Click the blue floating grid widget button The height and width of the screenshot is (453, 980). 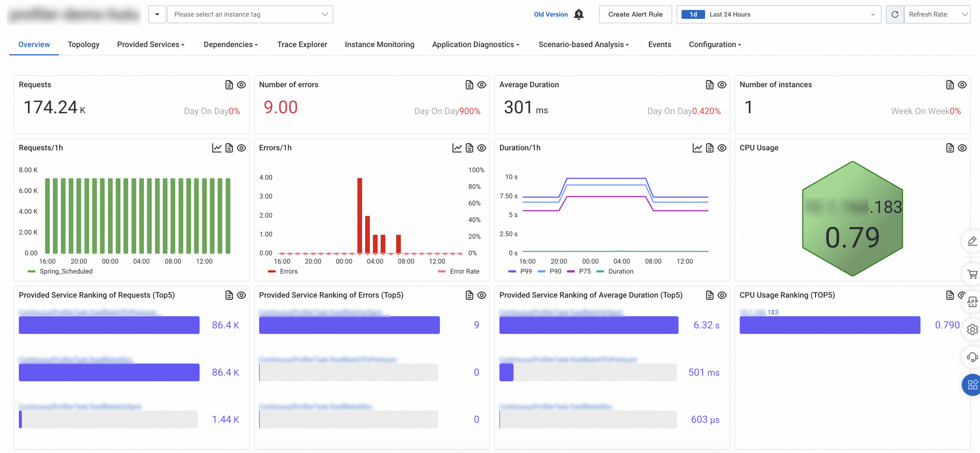[x=972, y=385]
